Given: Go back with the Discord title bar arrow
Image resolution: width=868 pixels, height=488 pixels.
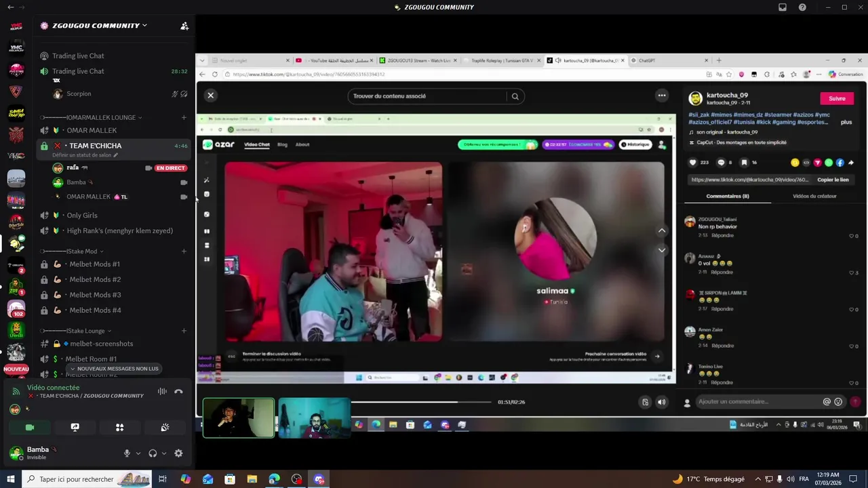Looking at the screenshot, I should click(10, 7).
